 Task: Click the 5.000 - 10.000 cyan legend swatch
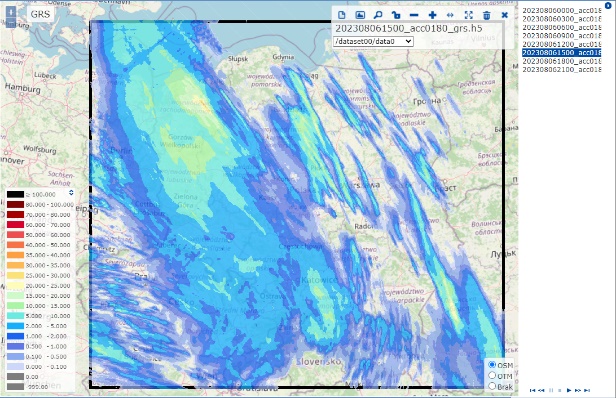tap(15, 316)
